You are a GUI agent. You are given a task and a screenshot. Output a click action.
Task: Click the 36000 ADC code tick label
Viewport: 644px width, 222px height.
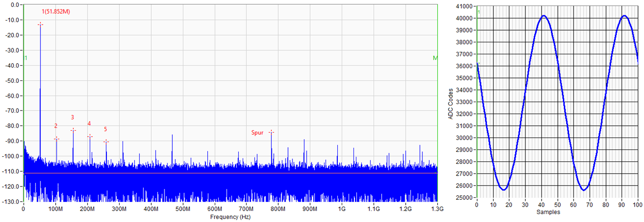click(x=465, y=66)
